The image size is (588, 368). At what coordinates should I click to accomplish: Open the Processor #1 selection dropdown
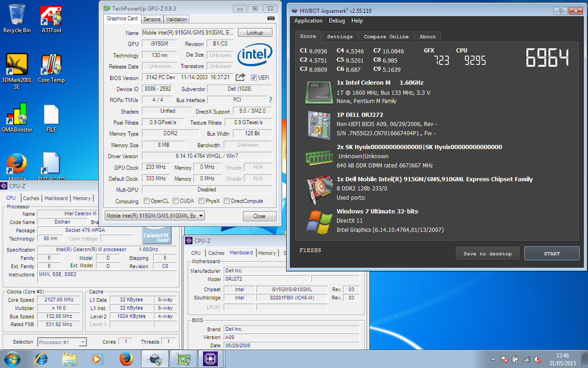pyautogui.click(x=62, y=342)
